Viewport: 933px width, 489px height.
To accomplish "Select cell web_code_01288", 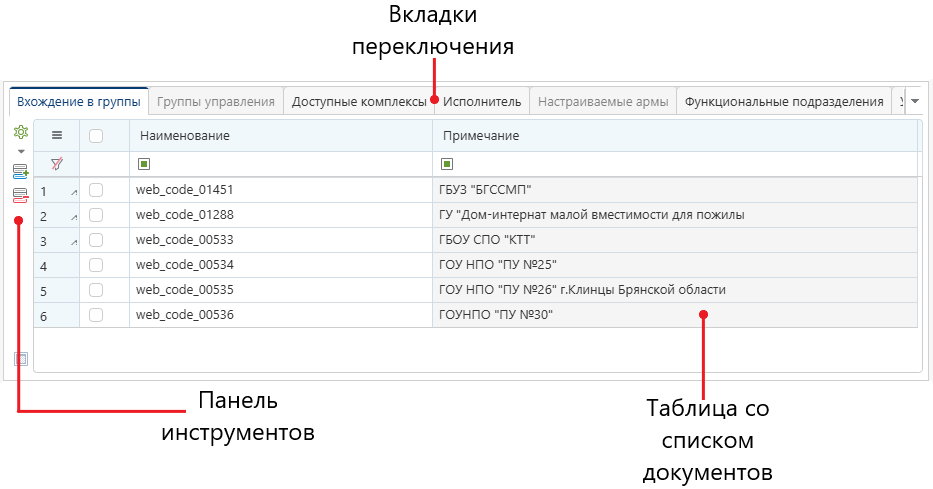I will (x=281, y=215).
